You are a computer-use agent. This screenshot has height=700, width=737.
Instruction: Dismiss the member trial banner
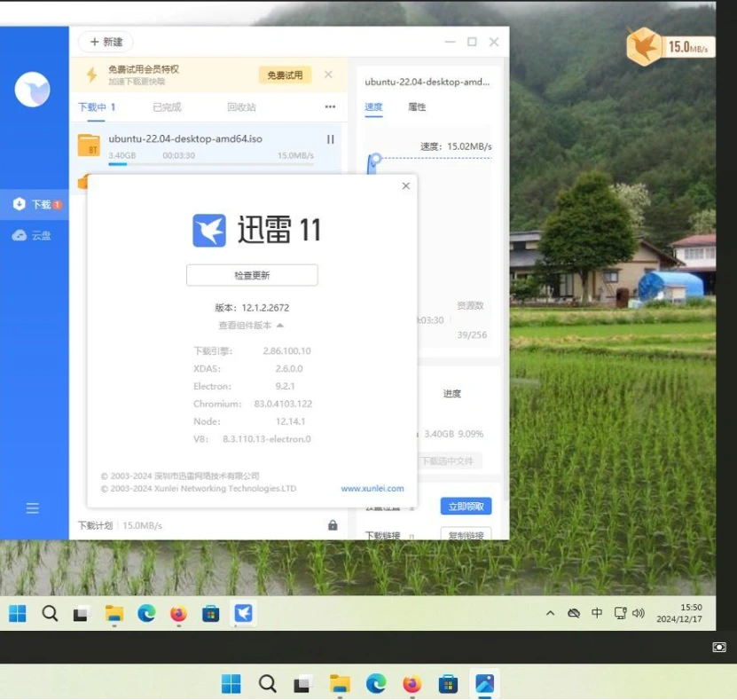[328, 75]
